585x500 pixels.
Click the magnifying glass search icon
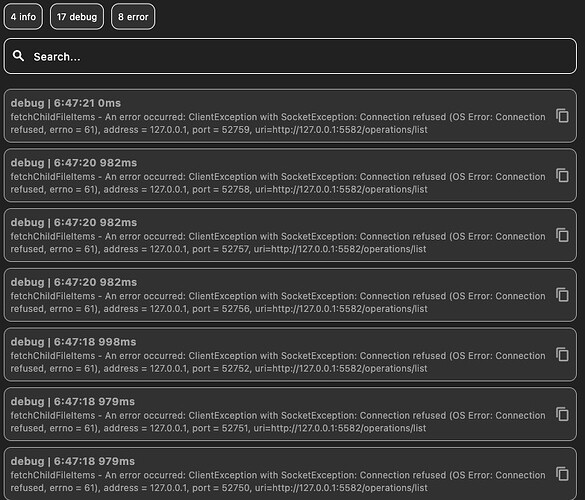tap(18, 56)
